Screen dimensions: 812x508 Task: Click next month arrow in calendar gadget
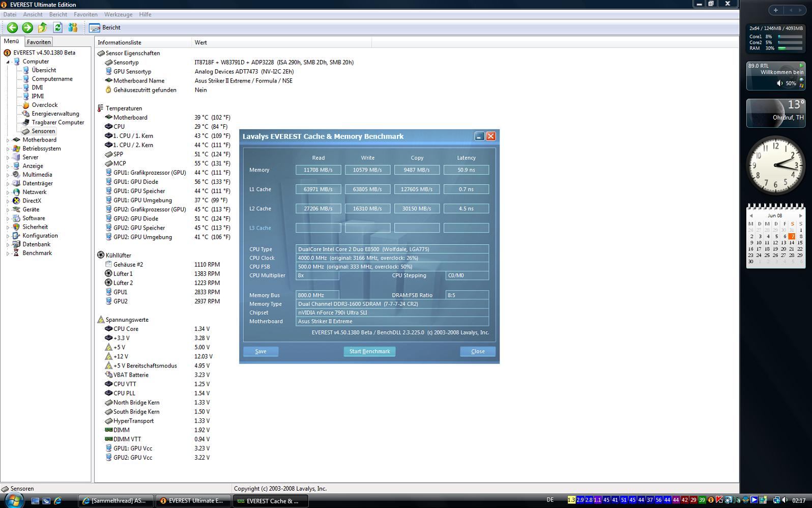[x=800, y=216]
